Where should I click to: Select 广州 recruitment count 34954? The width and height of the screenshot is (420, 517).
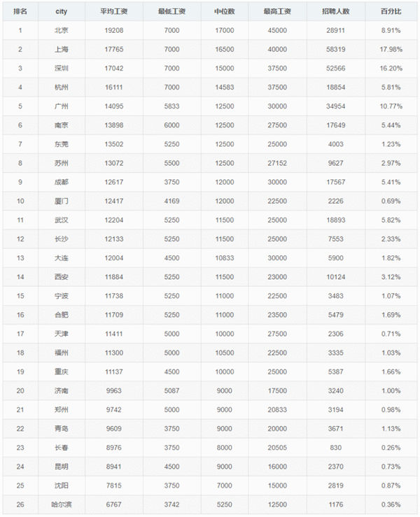[335, 106]
